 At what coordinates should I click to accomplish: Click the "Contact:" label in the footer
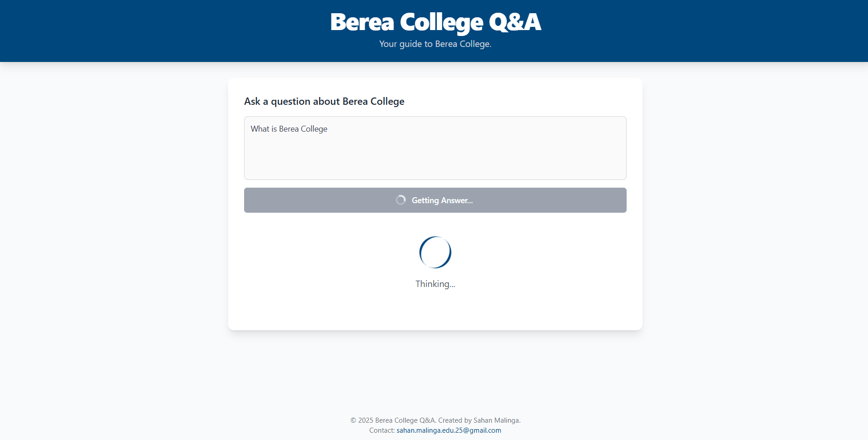point(382,430)
